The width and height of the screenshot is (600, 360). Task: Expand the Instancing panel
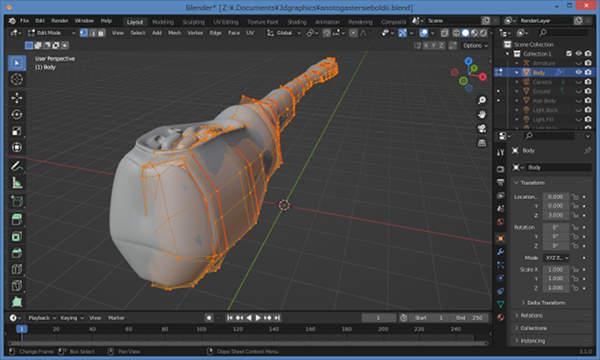click(x=532, y=341)
